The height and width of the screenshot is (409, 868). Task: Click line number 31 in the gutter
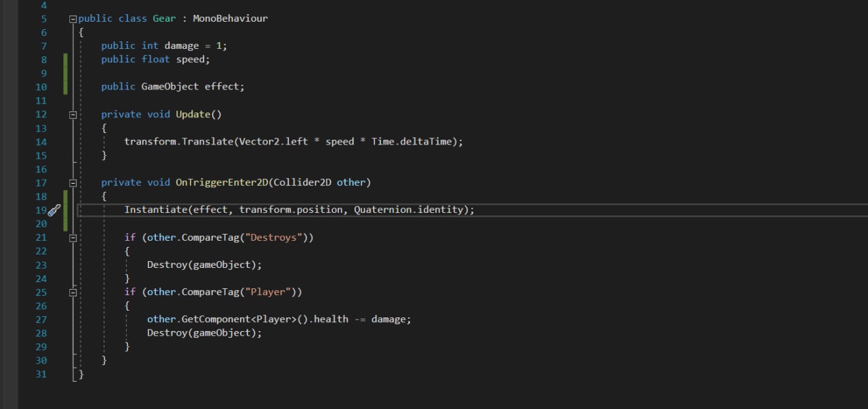click(x=41, y=374)
